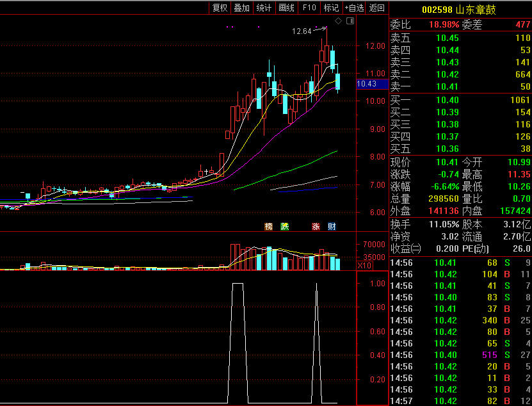The height and width of the screenshot is (406, 532).
Task: Toggle the side panel icon beside the diamond
Action: 350,21
